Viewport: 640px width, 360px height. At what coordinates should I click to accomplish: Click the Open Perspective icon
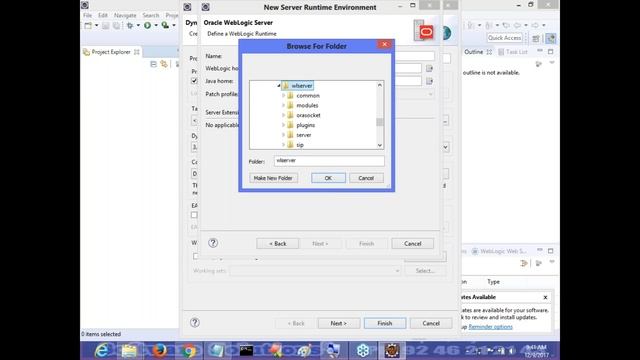pos(536,38)
